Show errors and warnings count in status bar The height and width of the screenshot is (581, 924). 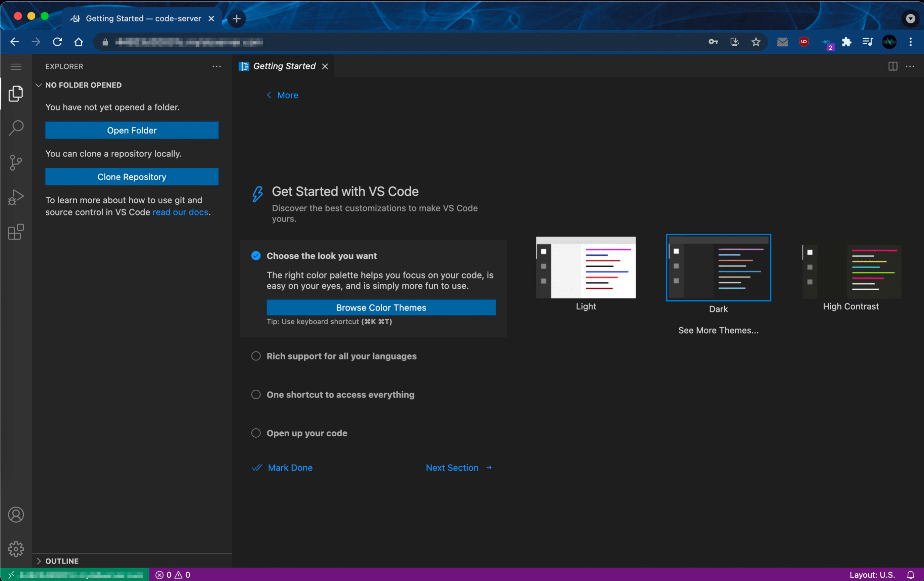pos(173,575)
